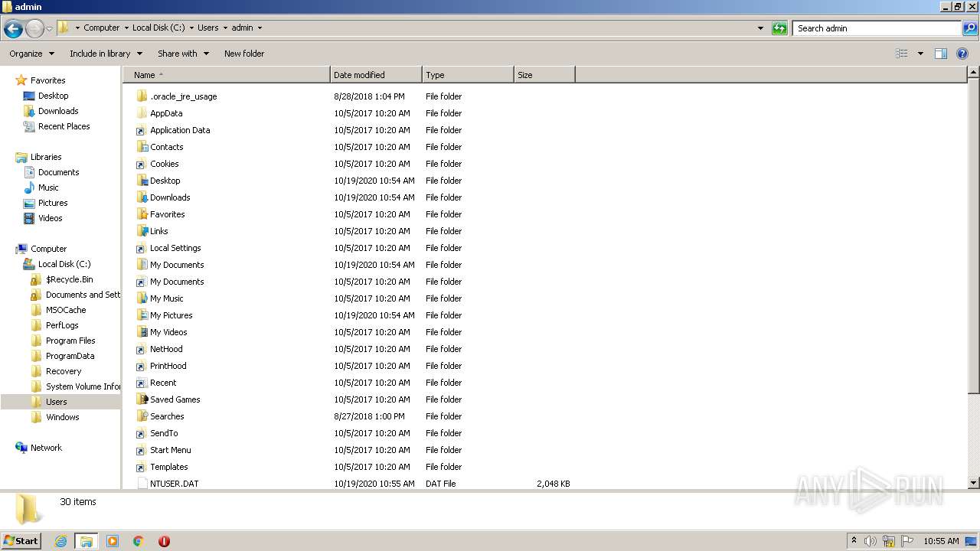Expand the dropdown arrow after Local Disk (C:)
Viewport: 980px width, 551px height.
(x=191, y=28)
